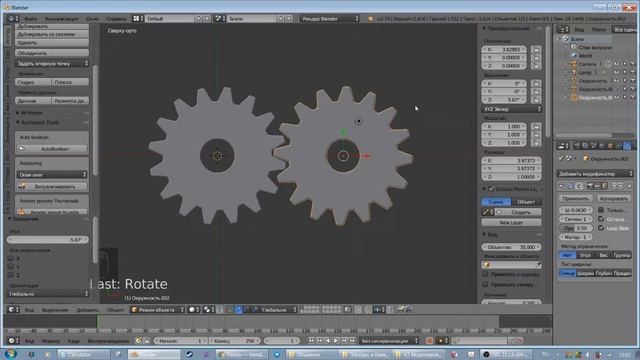640x360 pixels.
Task: Click the properties editor type icon
Action: pos(563,146)
